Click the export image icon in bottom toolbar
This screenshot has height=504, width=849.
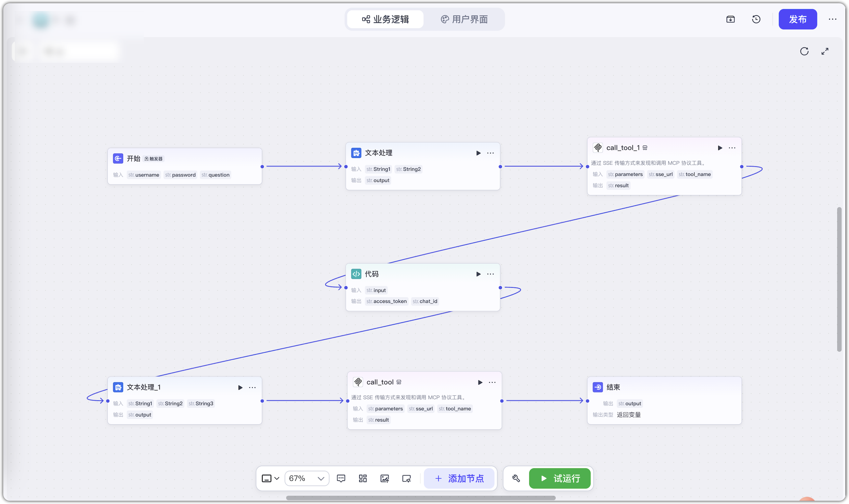pyautogui.click(x=384, y=478)
